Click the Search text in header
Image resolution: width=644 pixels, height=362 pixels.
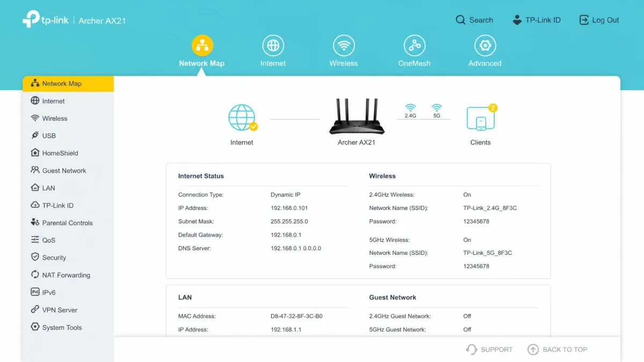pyautogui.click(x=481, y=20)
